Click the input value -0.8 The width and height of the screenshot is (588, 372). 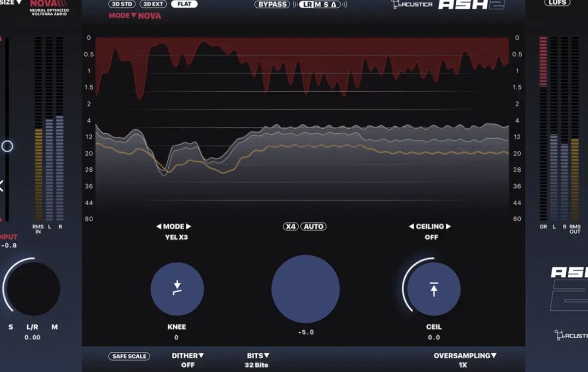9,245
